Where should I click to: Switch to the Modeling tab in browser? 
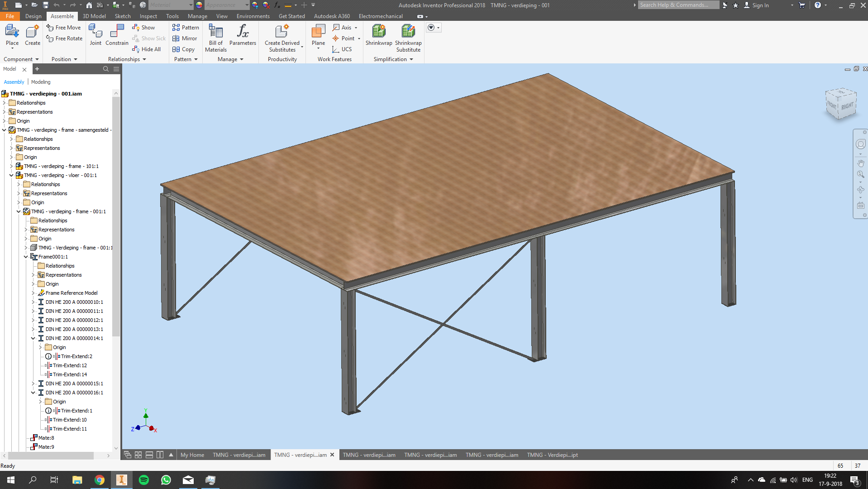point(41,82)
